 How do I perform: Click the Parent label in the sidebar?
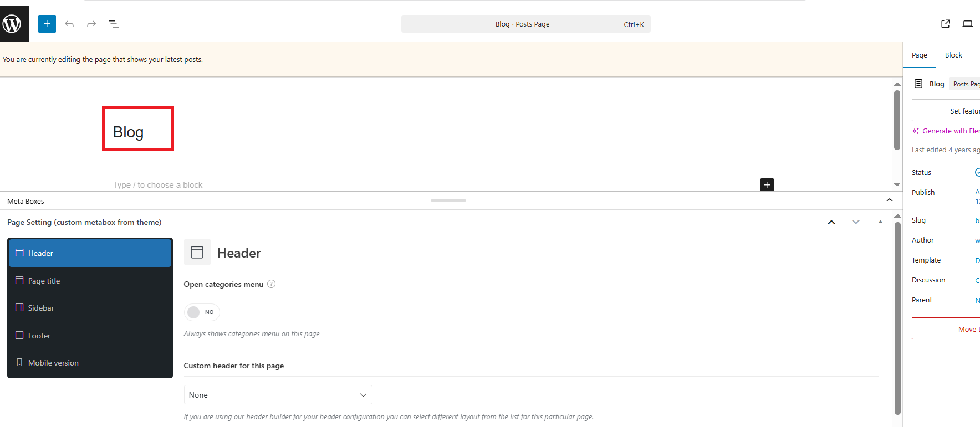pyautogui.click(x=922, y=300)
